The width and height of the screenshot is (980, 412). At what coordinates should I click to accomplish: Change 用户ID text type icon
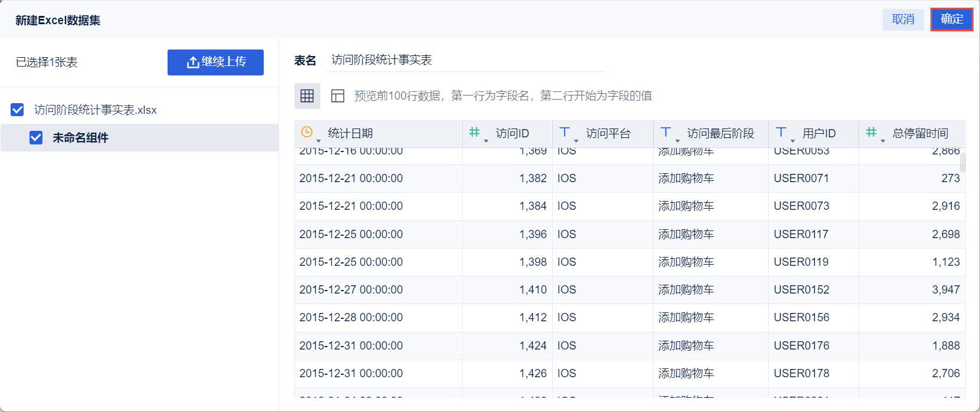pos(781,132)
